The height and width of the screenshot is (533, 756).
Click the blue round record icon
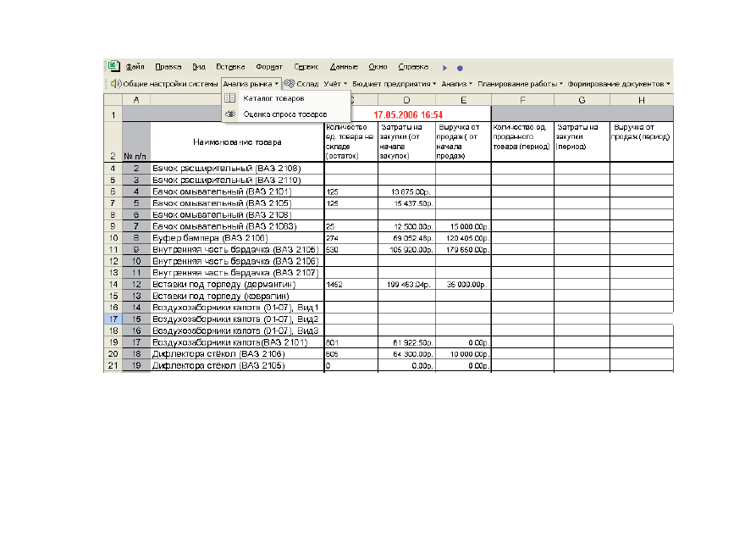click(460, 68)
